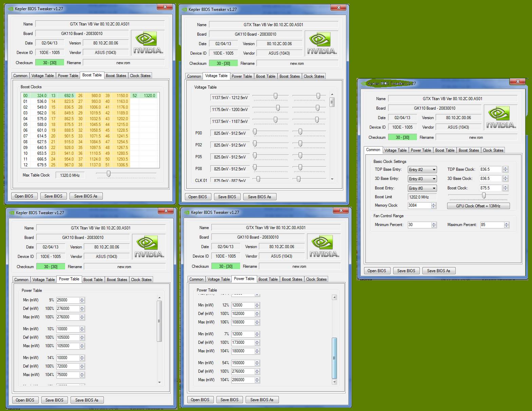
Task: Select the Boost States tab in the Voltage Table window
Action: [289, 76]
